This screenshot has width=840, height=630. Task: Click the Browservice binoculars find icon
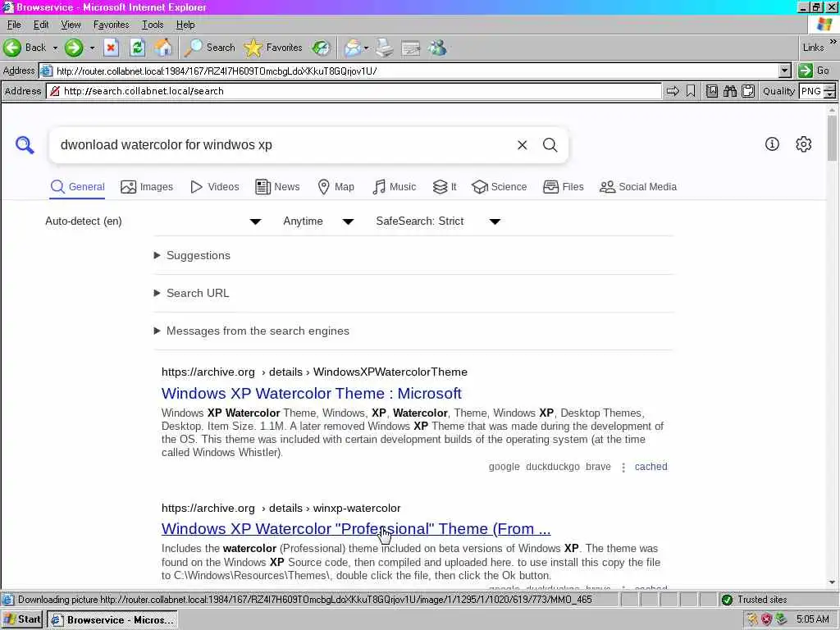(x=729, y=91)
